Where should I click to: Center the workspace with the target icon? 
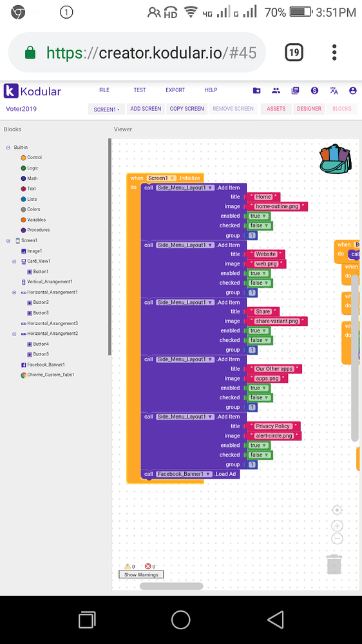(337, 510)
